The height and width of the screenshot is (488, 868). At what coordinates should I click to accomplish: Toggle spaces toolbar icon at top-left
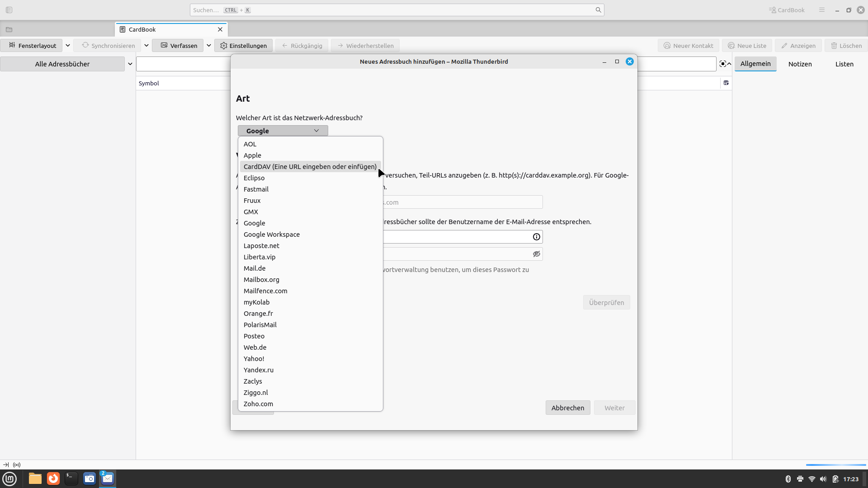tap(9, 10)
